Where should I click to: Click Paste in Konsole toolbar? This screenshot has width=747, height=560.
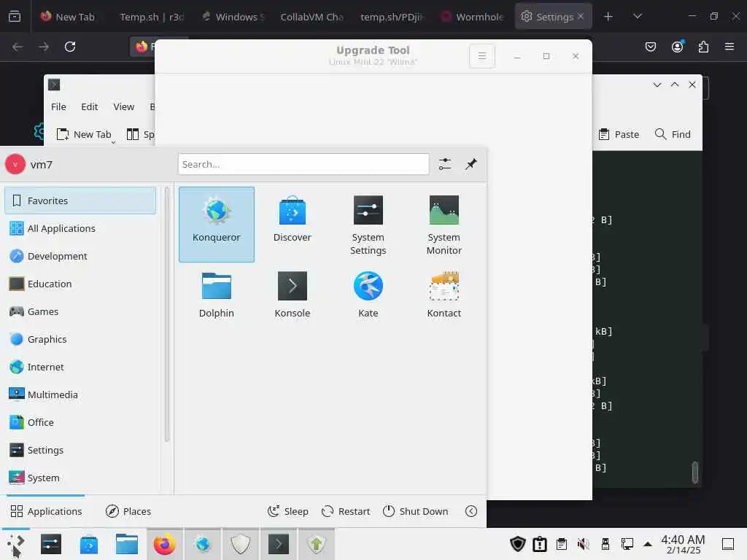pyautogui.click(x=619, y=134)
